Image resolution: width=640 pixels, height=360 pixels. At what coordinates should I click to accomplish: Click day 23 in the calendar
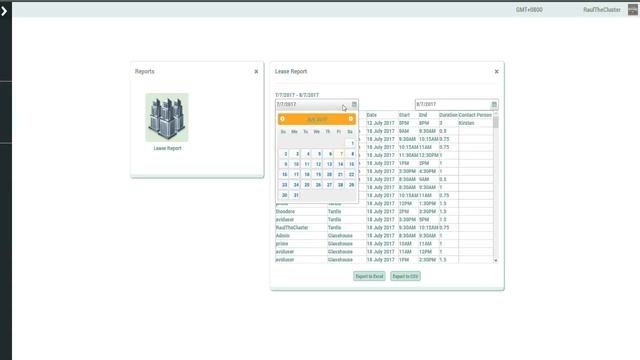pyautogui.click(x=284, y=185)
